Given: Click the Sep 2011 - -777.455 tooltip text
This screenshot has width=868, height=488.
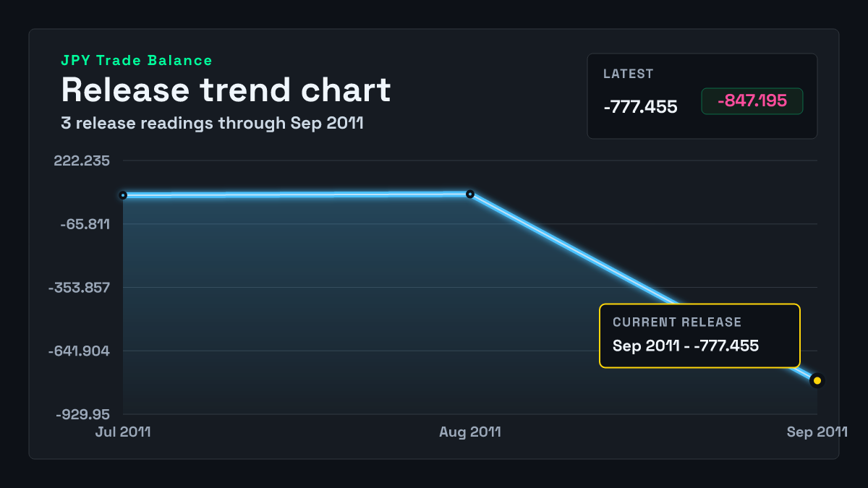Looking at the screenshot, I should pos(686,346).
